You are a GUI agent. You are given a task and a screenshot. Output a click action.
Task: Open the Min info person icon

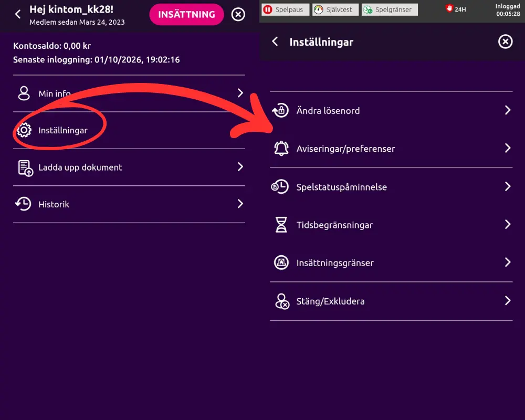(24, 93)
